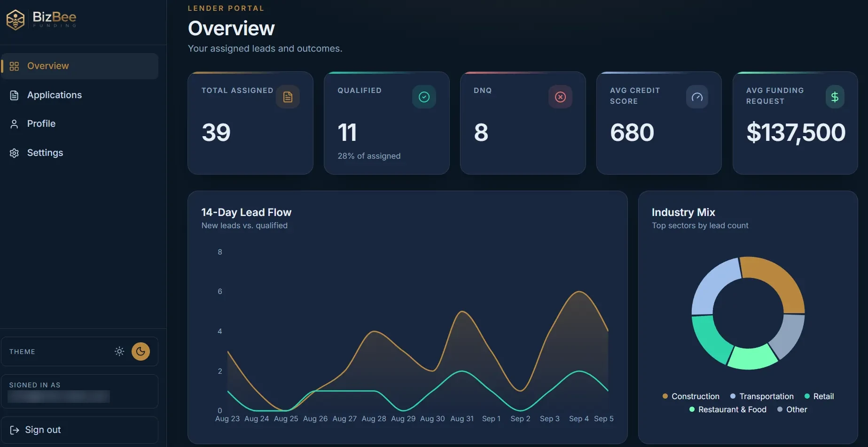Click the Avg Credit Score gauge icon

point(697,97)
